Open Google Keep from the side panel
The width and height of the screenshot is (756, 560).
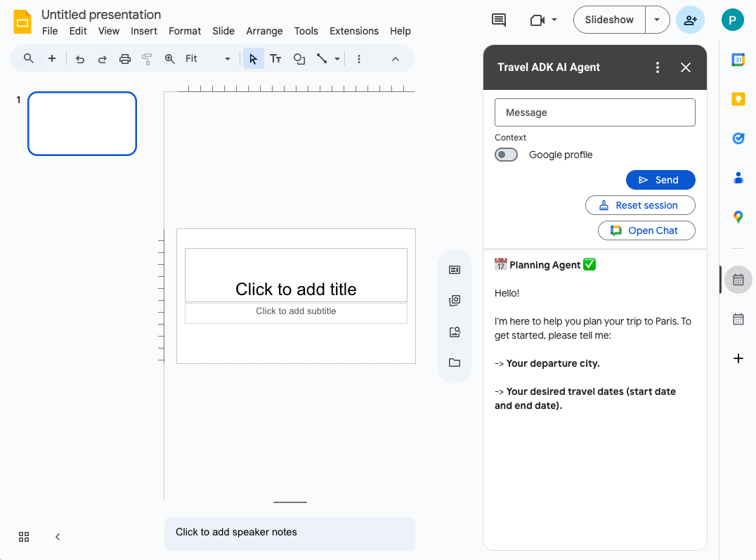click(x=738, y=99)
